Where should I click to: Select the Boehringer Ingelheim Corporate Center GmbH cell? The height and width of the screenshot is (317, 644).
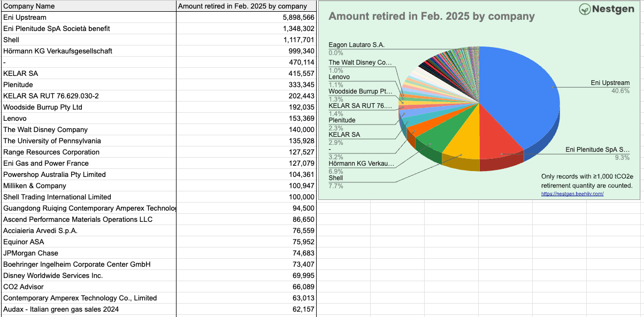tap(88, 265)
